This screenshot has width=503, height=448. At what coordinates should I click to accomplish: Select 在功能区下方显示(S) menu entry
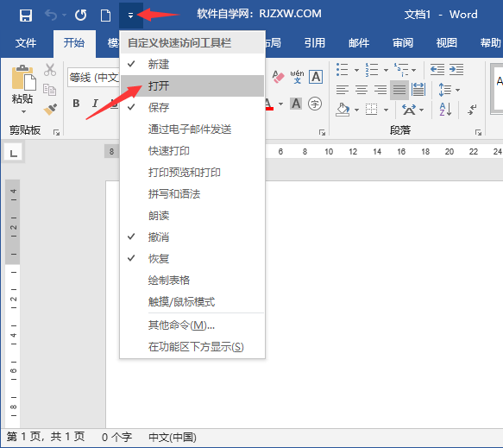click(192, 347)
